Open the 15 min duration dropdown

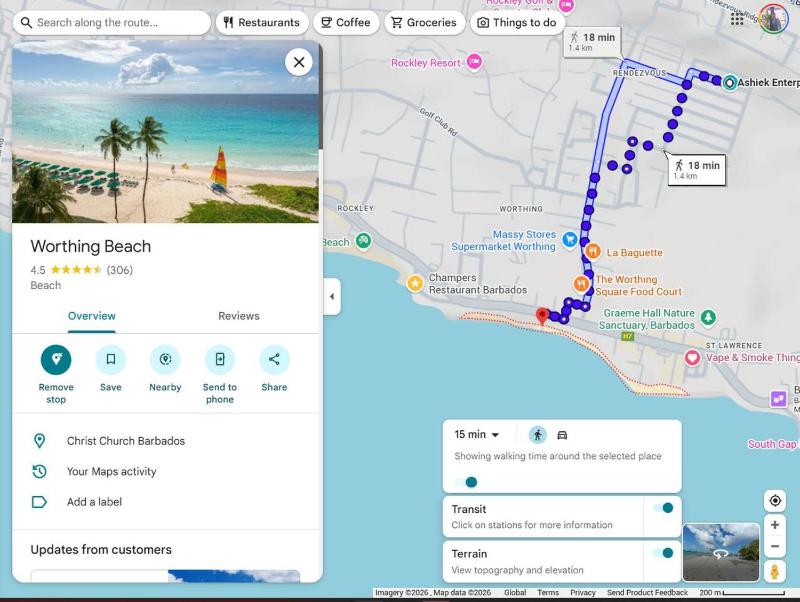[x=477, y=435]
